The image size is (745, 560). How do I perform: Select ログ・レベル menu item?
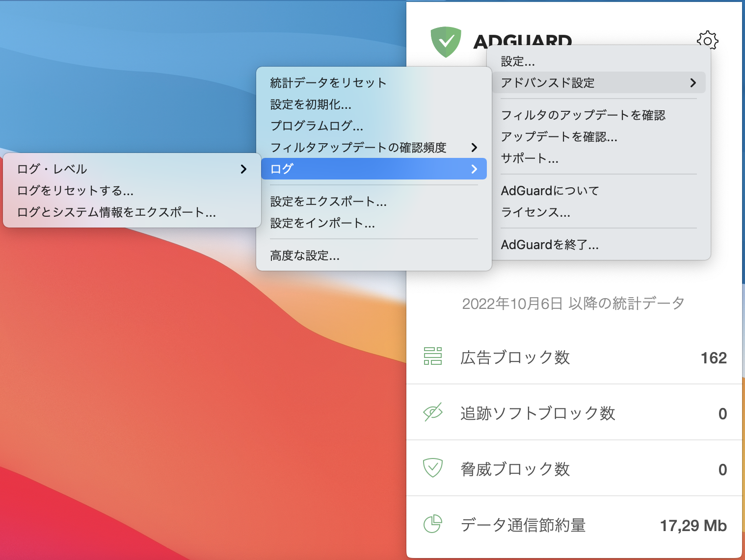coord(132,169)
